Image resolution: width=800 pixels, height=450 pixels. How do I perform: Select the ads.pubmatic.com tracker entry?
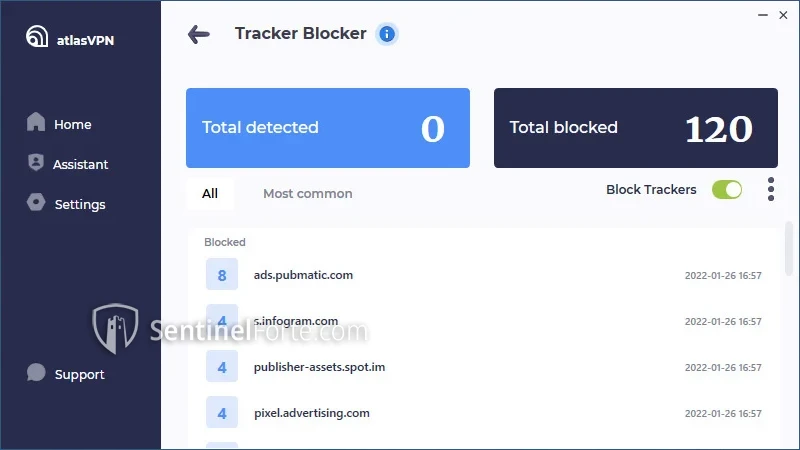pyautogui.click(x=303, y=275)
